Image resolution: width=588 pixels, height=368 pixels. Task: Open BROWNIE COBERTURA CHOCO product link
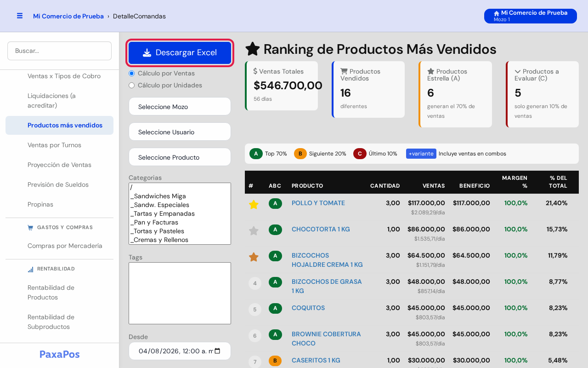(x=326, y=339)
